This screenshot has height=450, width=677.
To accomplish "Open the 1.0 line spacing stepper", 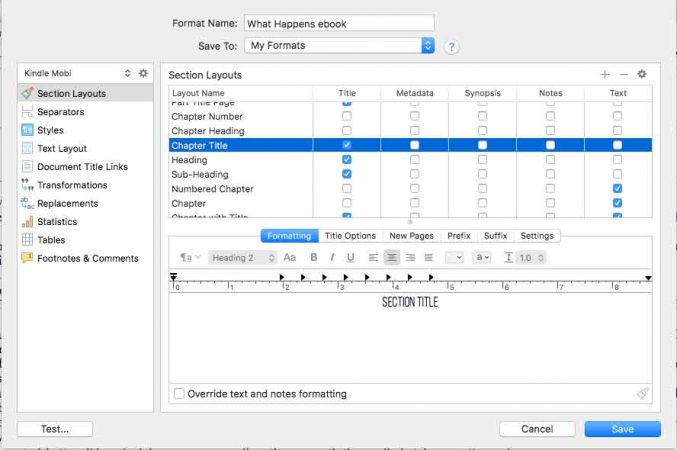I will [x=531, y=258].
